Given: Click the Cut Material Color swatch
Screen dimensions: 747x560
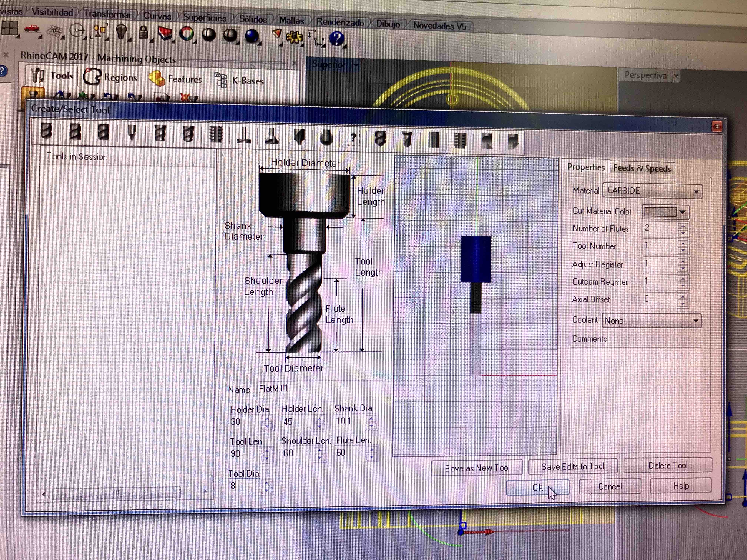Looking at the screenshot, I should coord(660,212).
